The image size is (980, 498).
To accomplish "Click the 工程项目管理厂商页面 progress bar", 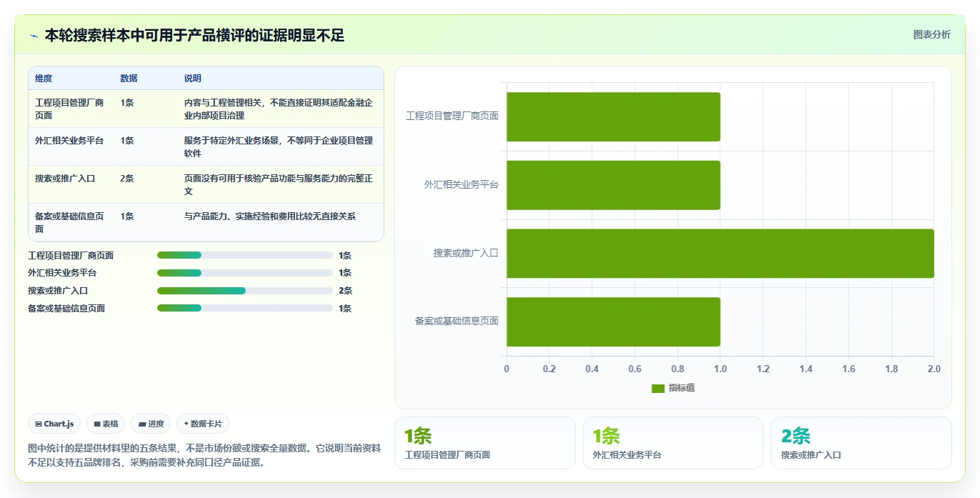I will point(245,255).
